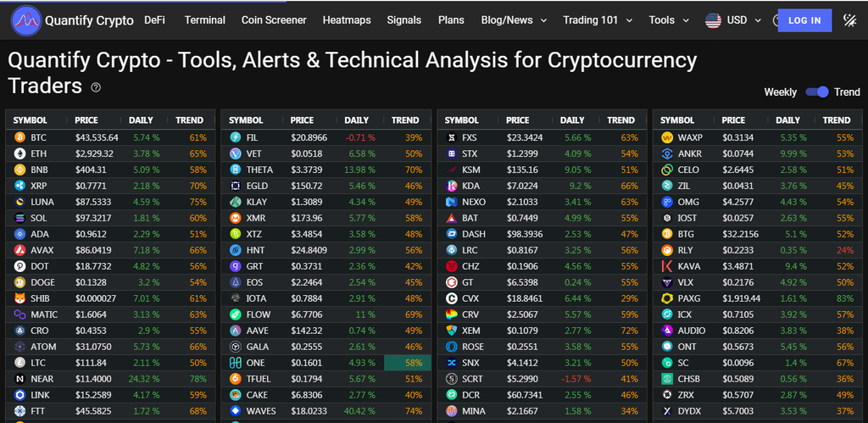Click the FXS coin icon
868x423 pixels.
452,137
